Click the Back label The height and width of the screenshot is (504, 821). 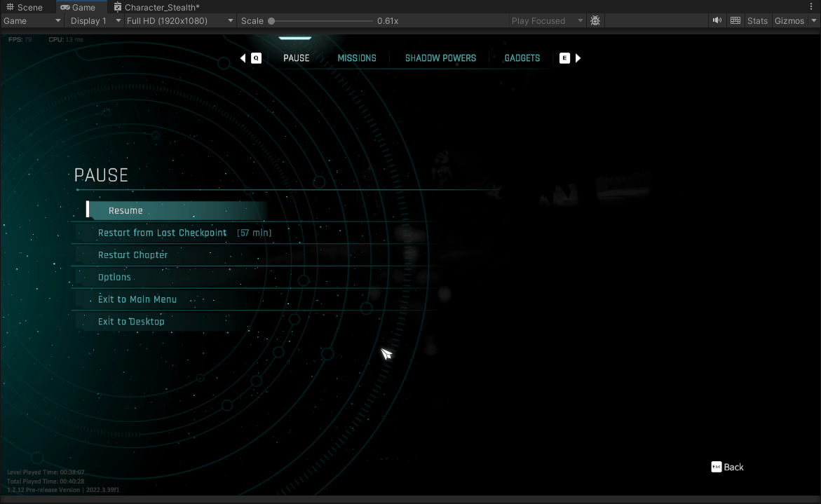733,467
